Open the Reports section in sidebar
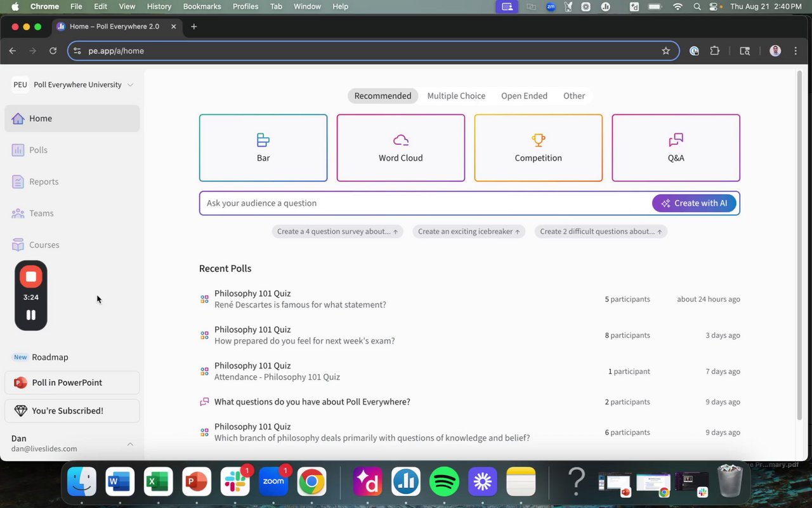The height and width of the screenshot is (508, 812). tap(72, 182)
